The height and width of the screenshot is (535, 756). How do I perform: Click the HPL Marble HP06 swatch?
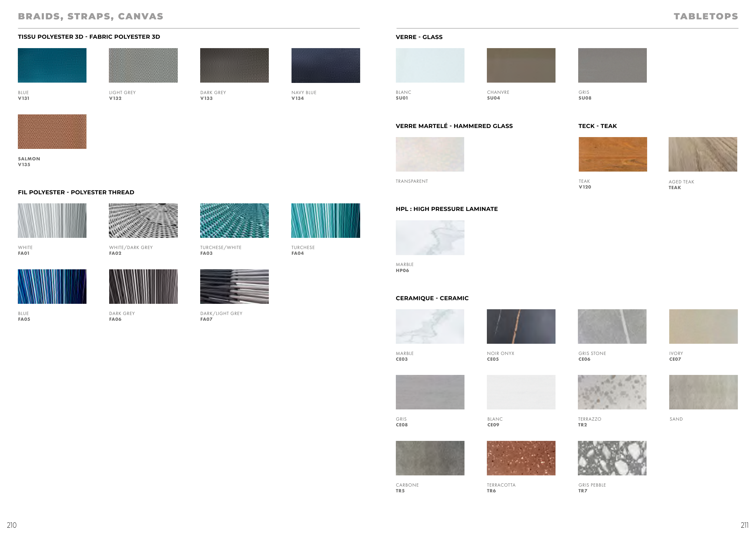click(x=430, y=238)
